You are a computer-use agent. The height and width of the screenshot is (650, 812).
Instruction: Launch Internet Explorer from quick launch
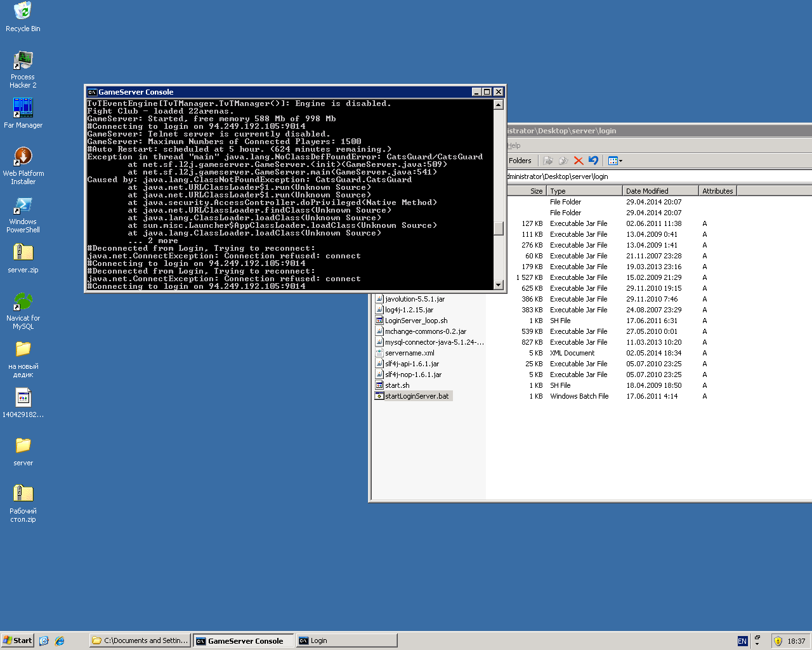tap(60, 641)
